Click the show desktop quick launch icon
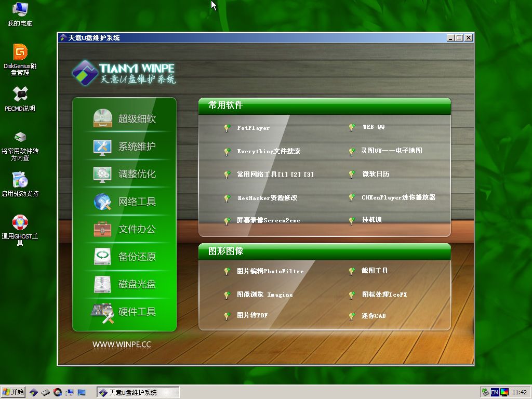Screen dimensions: 532x399 coord(82,393)
